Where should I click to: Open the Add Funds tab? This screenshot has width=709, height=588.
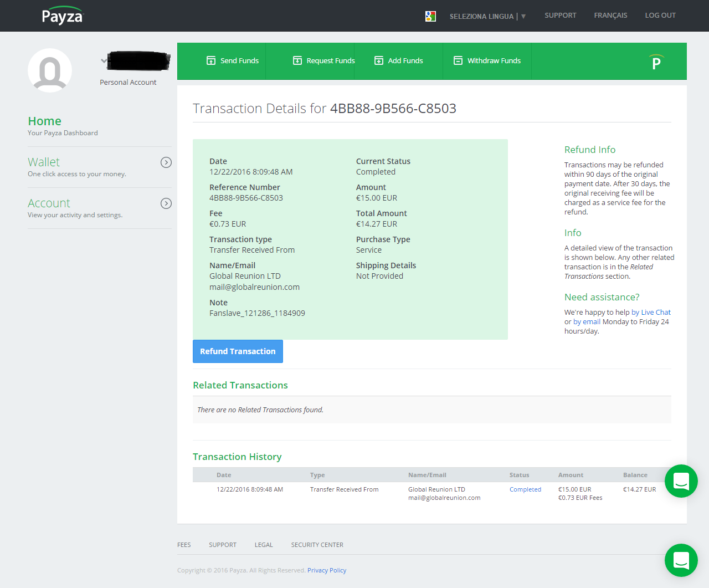coord(399,60)
